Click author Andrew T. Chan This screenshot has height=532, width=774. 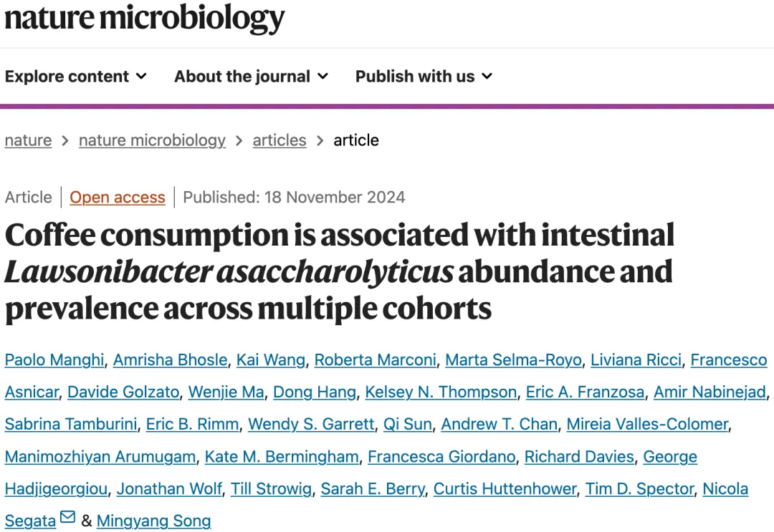pos(499,424)
